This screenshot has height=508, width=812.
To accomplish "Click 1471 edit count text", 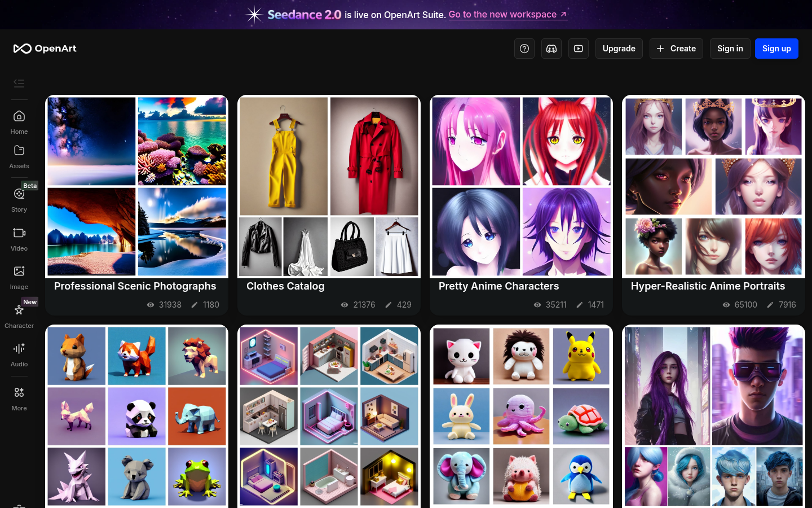I will pos(595,305).
